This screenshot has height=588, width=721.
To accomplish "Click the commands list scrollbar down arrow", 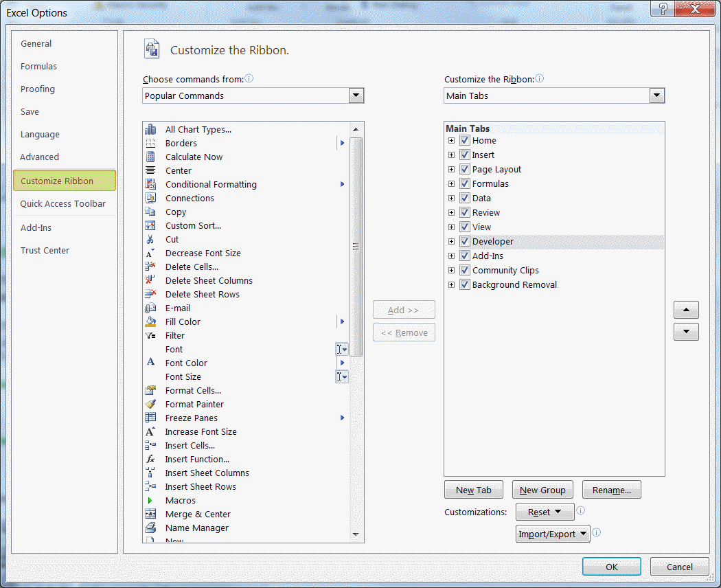I will coord(356,534).
